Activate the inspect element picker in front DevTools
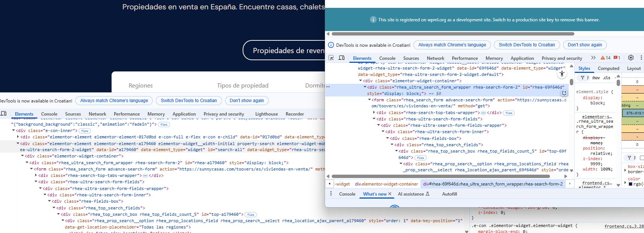Screen dimensions: 644x233 [331, 58]
